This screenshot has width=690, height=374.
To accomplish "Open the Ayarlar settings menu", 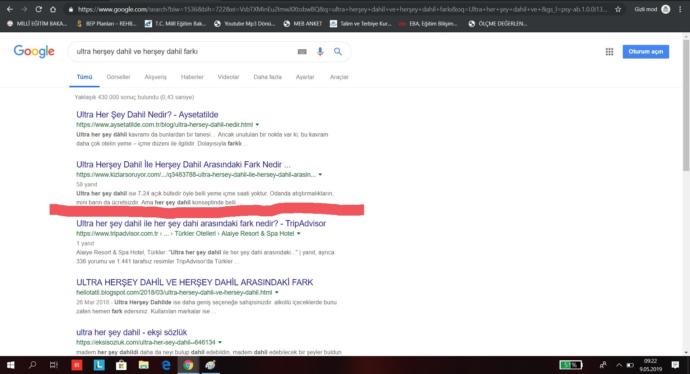I will [x=305, y=77].
